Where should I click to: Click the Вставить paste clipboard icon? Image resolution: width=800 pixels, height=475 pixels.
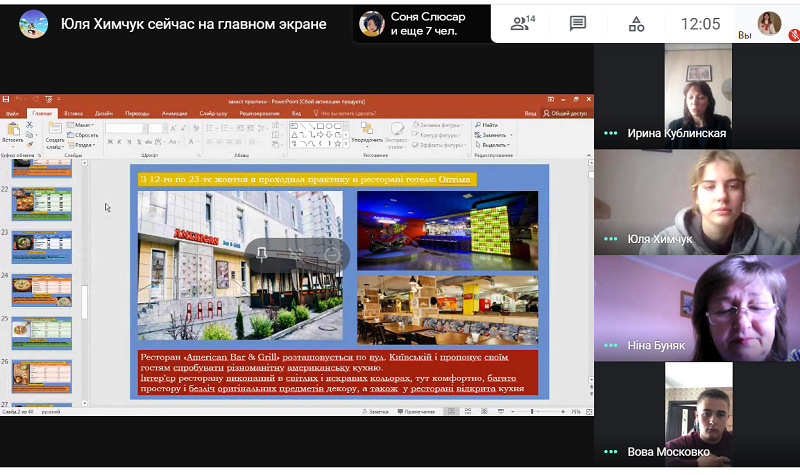pyautogui.click(x=13, y=130)
